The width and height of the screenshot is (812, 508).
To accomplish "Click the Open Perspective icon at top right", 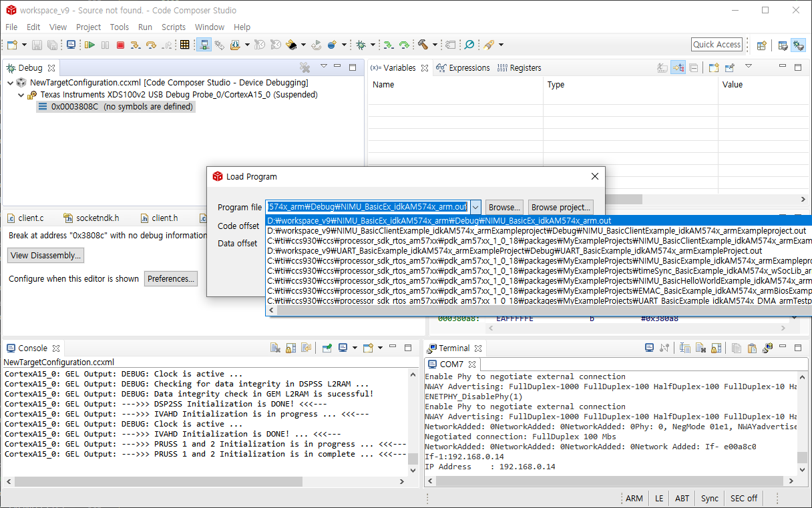I will point(761,45).
